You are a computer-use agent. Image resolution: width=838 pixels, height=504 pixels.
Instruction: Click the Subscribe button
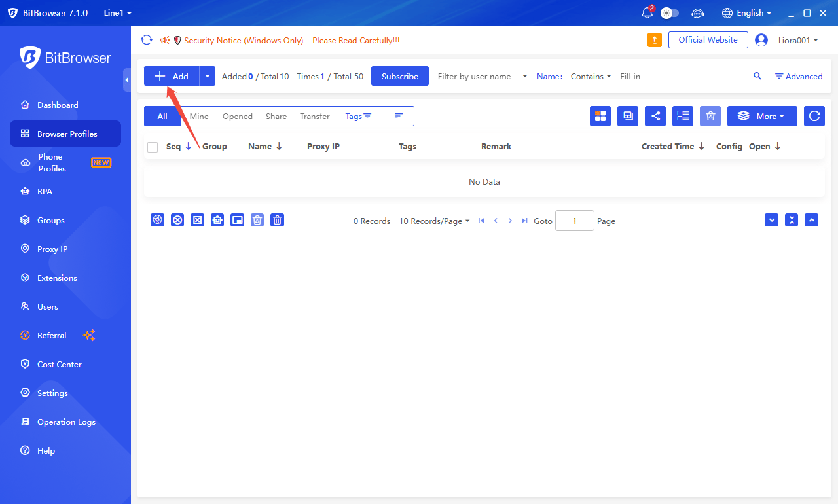coord(400,76)
